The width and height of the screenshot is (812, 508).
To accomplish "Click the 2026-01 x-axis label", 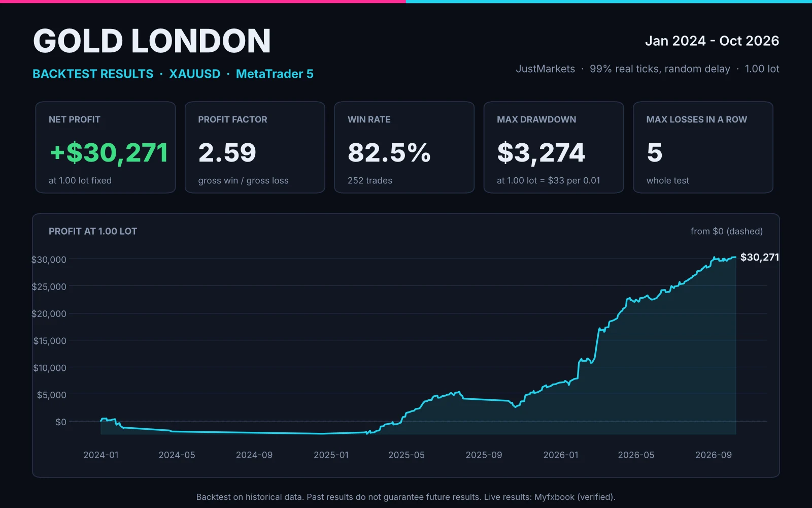I will [561, 455].
